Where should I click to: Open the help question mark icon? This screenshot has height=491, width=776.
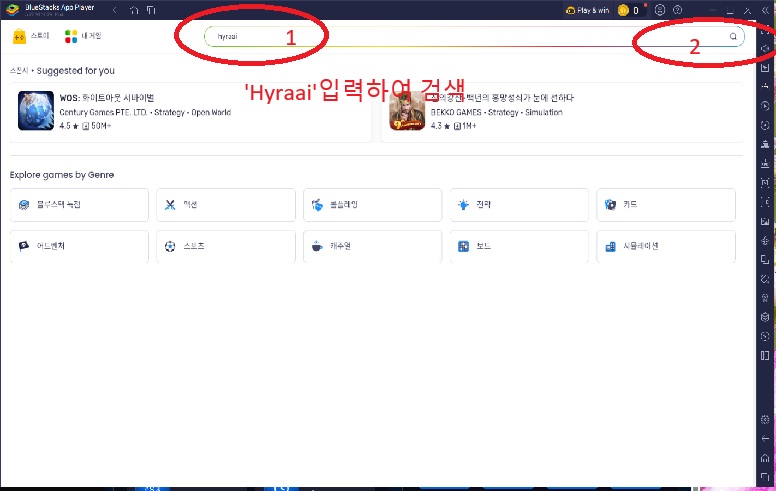(678, 10)
